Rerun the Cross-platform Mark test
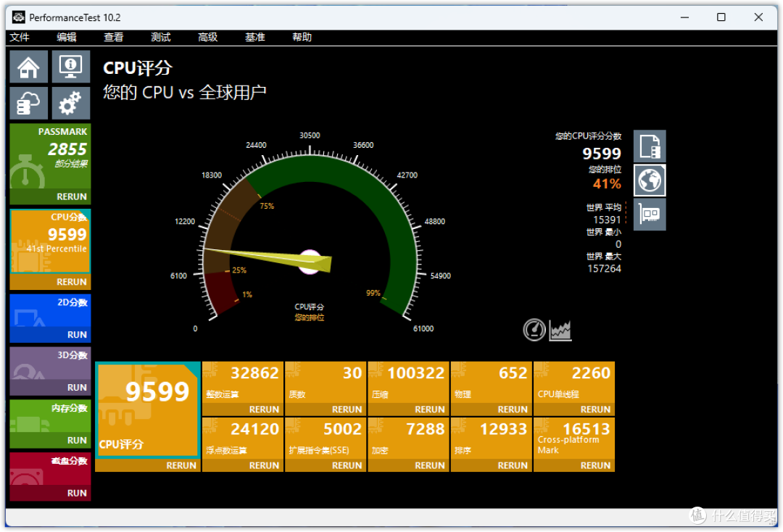 click(596, 465)
